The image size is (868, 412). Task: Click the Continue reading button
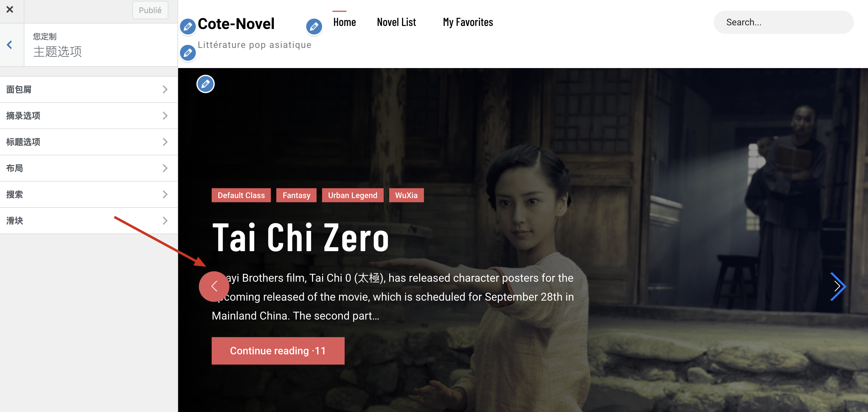[278, 351]
